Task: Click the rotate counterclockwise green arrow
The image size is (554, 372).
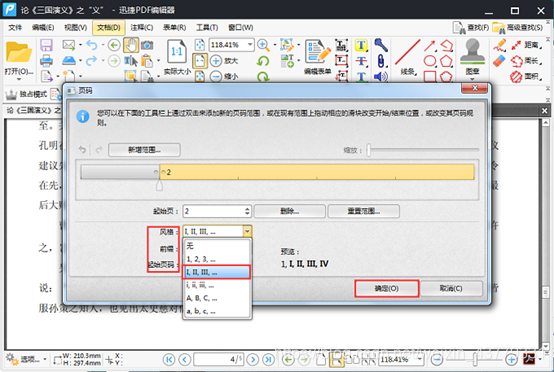Action: [263, 61]
